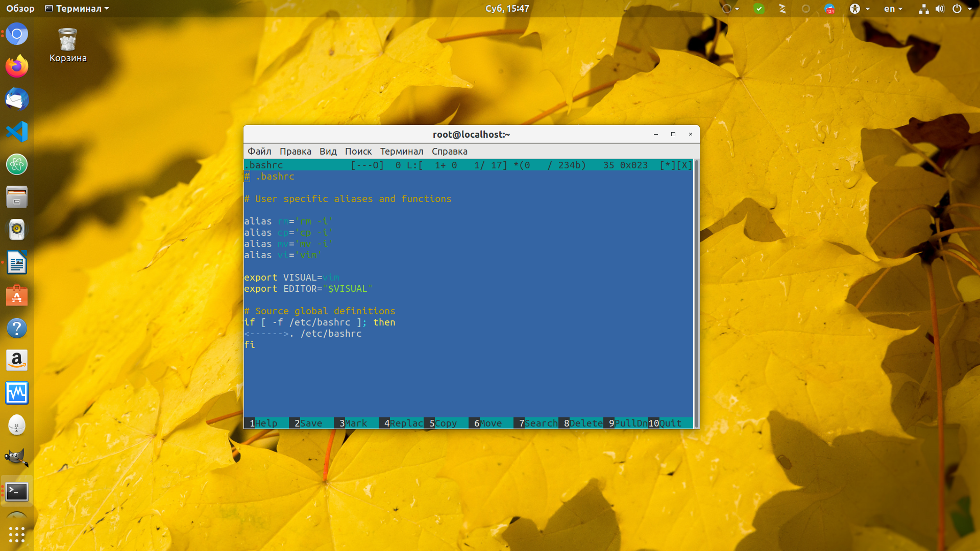Show applications grid in dock

pyautogui.click(x=17, y=534)
